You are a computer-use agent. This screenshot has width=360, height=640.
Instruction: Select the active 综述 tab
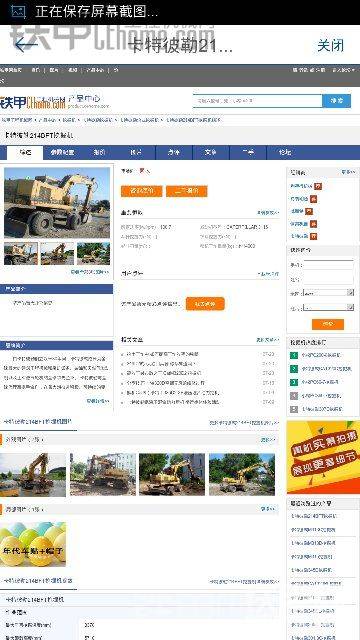coord(25,153)
